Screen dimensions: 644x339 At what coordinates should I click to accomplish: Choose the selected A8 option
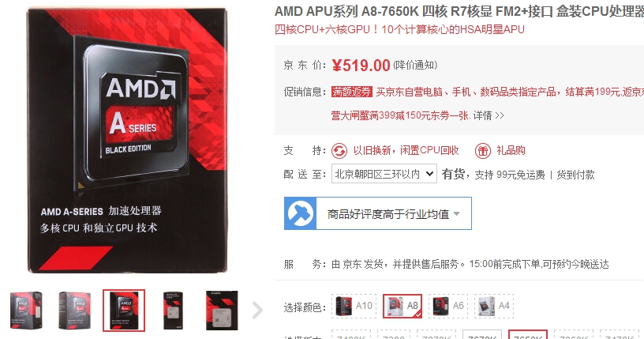pos(402,306)
